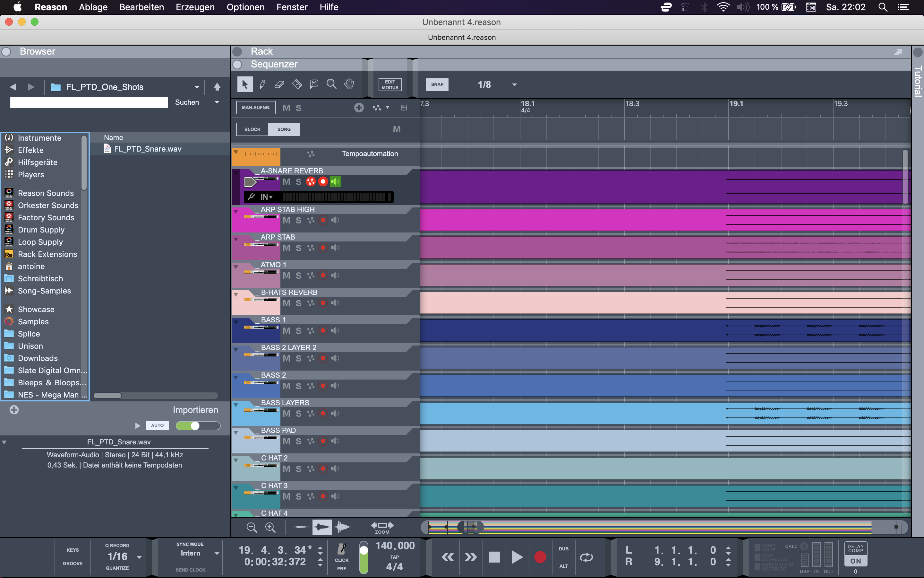Open the Fenster menu
This screenshot has width=924, height=578.
pyautogui.click(x=292, y=7)
